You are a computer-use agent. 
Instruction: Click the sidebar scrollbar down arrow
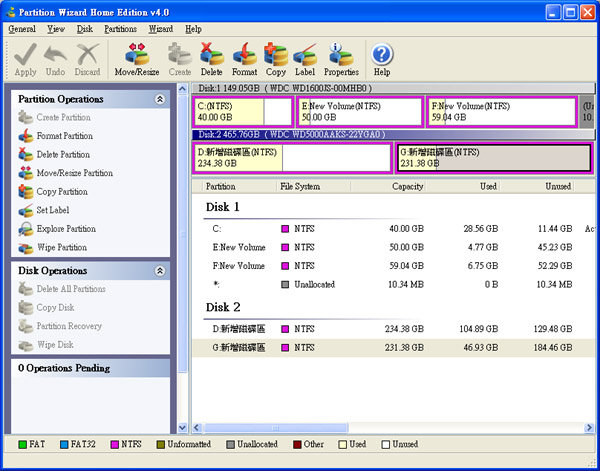pyautogui.click(x=183, y=427)
